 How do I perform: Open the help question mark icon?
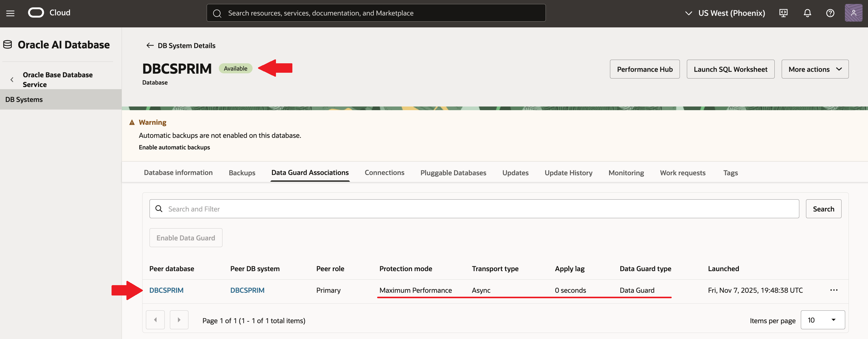(830, 13)
